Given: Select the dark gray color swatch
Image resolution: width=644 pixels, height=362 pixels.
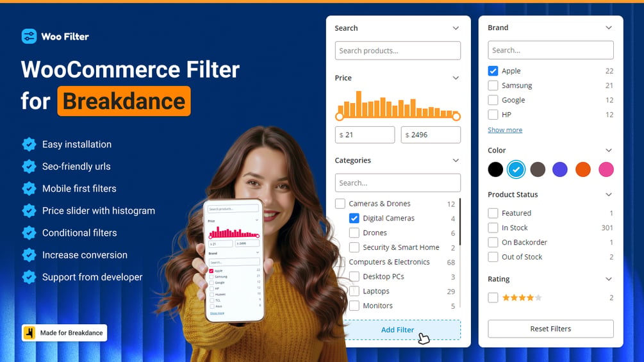Looking at the screenshot, I should (538, 170).
